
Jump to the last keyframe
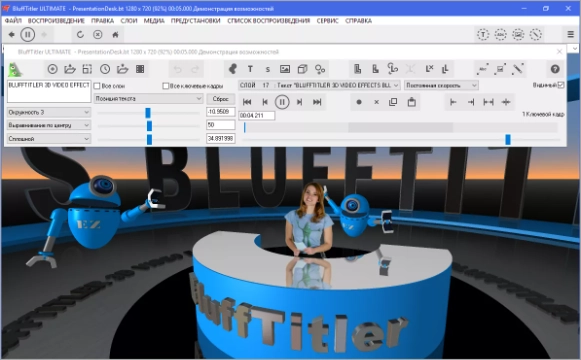317,102
